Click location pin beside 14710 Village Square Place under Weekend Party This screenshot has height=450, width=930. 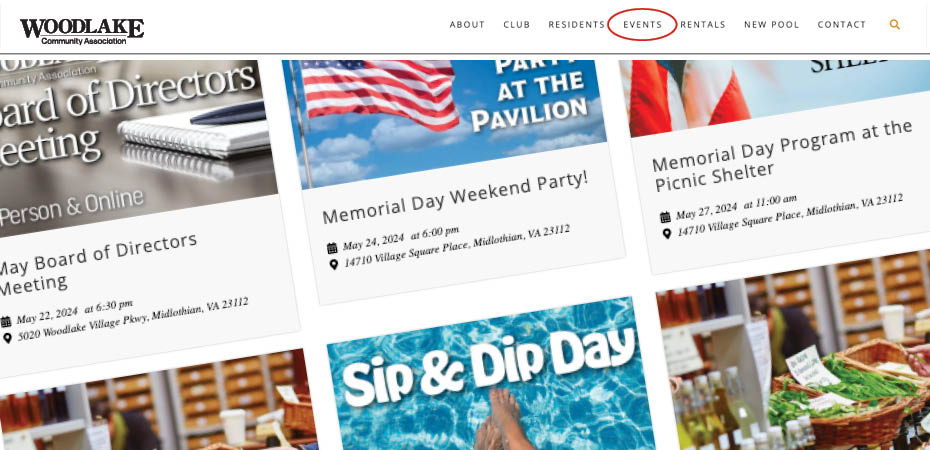tap(334, 264)
